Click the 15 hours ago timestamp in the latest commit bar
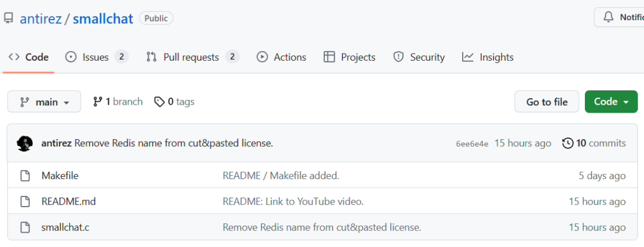Screen dimensions: 644x247 click(522, 143)
